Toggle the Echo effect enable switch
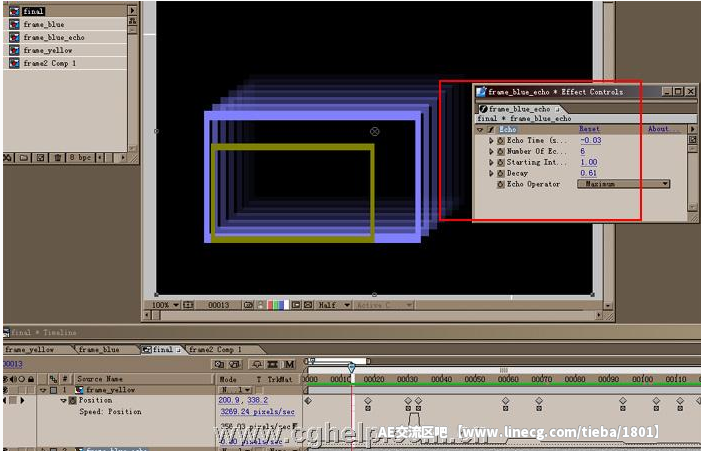 tap(491, 129)
